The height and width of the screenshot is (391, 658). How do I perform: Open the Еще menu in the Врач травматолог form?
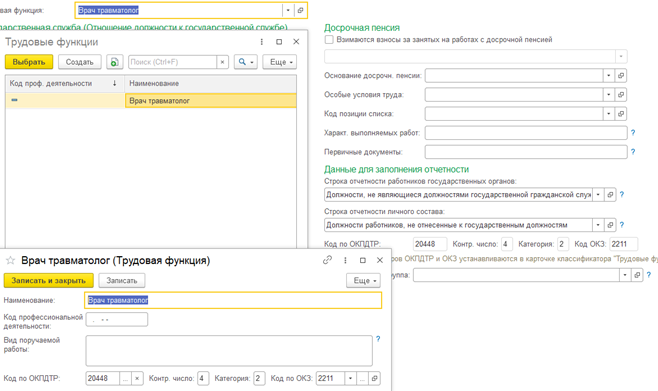[x=363, y=281]
